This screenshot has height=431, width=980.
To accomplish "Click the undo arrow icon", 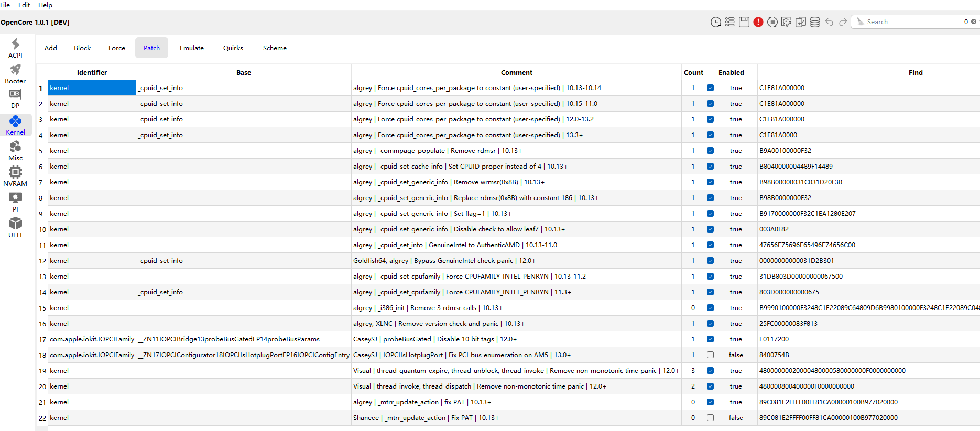I will point(829,22).
